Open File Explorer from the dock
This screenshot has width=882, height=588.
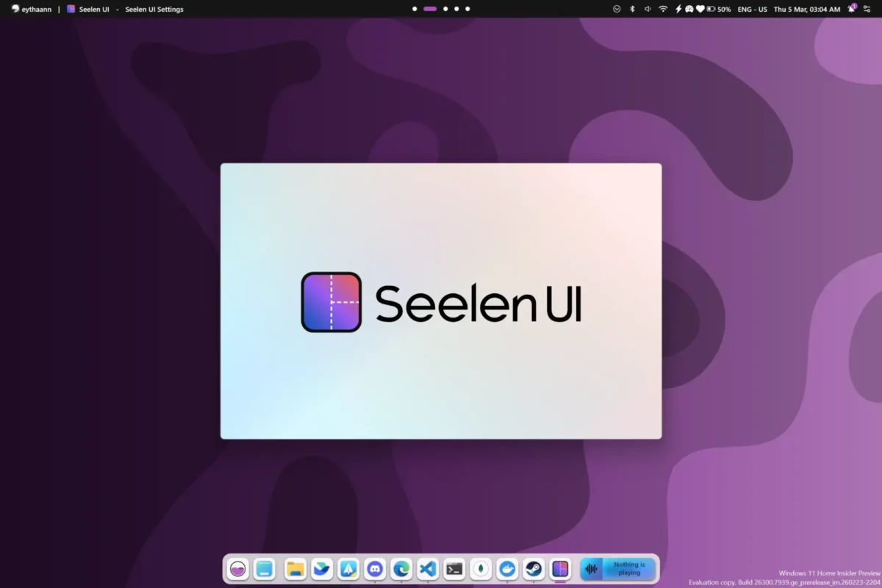(295, 569)
